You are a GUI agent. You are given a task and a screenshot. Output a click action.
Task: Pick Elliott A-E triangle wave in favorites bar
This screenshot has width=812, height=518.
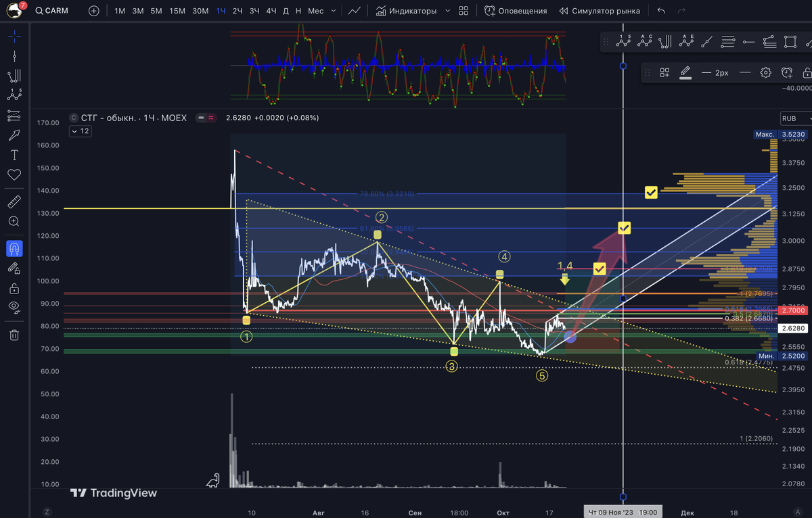tap(687, 42)
